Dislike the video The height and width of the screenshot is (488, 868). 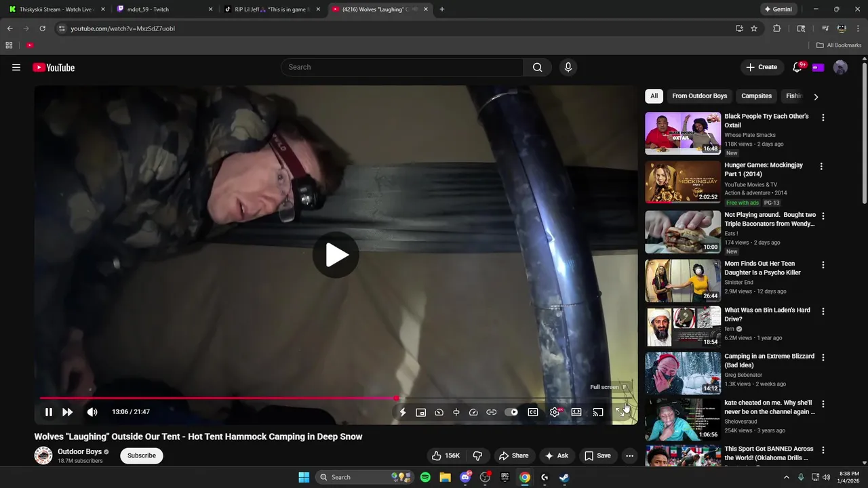coord(477,455)
